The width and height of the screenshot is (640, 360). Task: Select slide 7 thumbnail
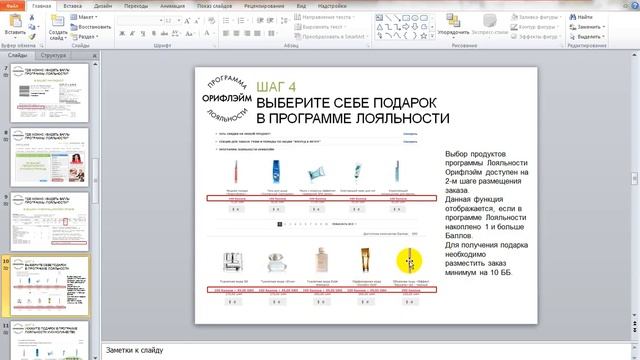[x=49, y=93]
